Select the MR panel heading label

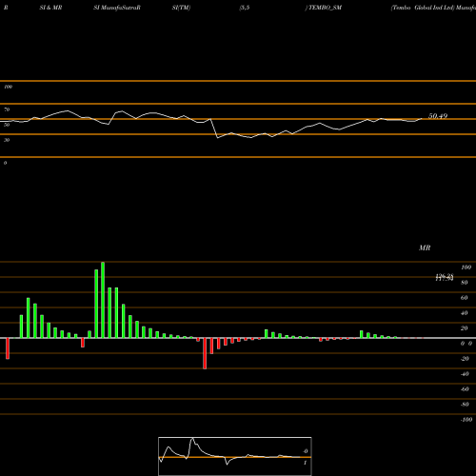[425, 248]
